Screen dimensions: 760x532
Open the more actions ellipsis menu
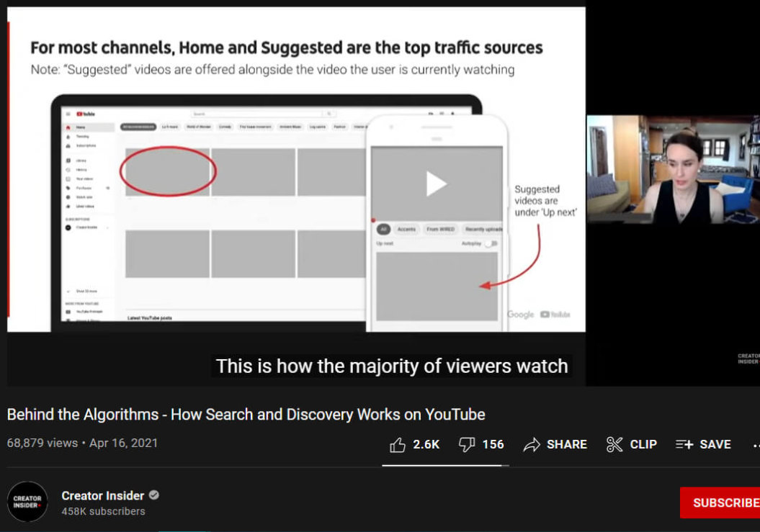click(x=756, y=445)
